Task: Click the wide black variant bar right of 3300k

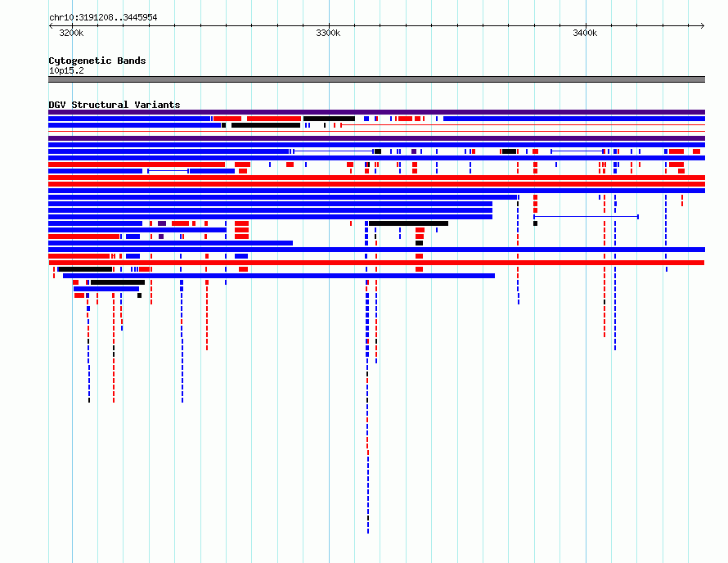Action: [x=408, y=223]
